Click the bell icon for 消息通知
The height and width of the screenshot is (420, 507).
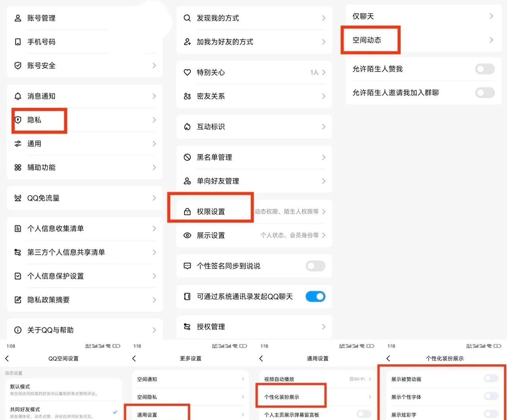tap(17, 96)
